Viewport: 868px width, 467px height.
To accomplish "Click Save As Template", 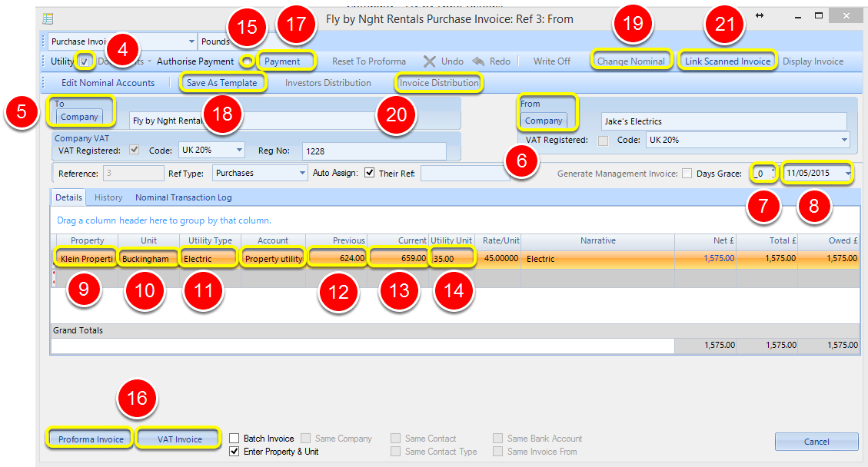I will click(221, 83).
